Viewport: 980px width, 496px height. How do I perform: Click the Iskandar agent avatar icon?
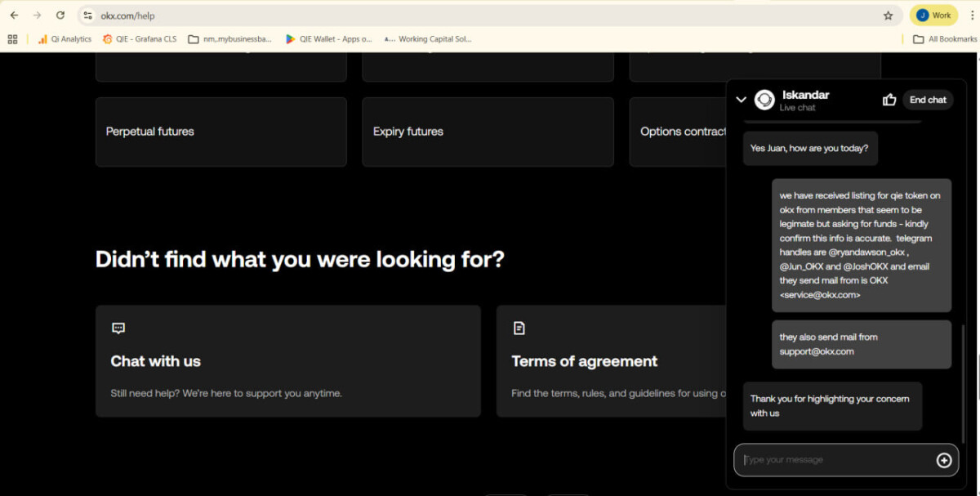[x=764, y=100]
